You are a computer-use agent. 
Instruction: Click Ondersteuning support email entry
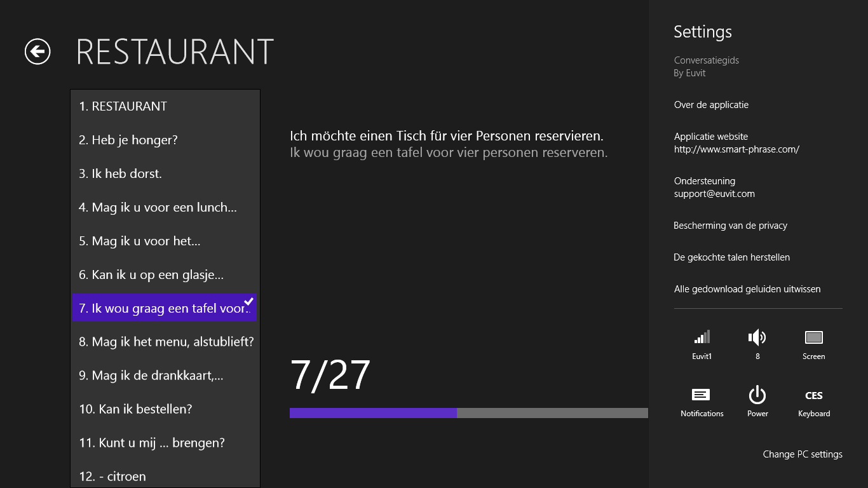[x=714, y=187]
